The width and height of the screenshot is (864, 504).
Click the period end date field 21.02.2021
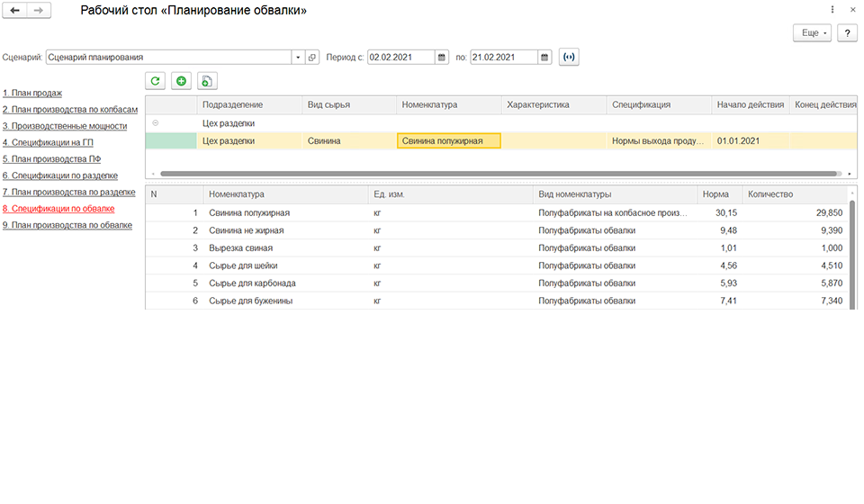[504, 58]
